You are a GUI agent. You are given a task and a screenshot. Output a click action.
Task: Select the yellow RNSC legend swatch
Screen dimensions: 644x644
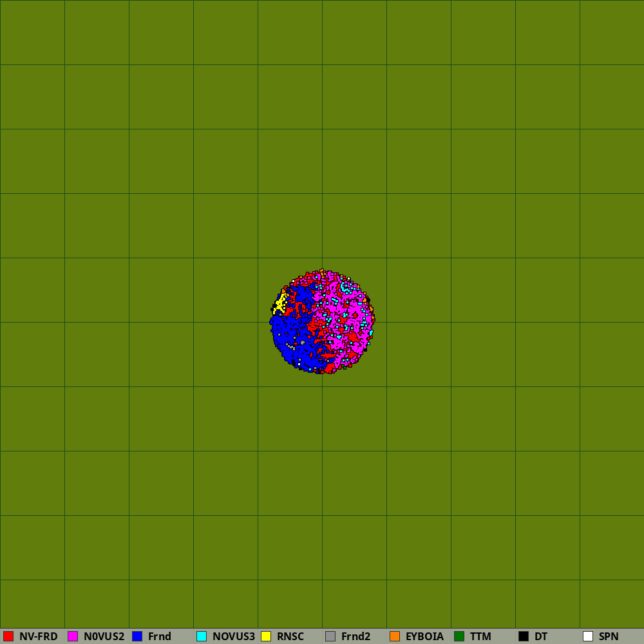point(266,636)
